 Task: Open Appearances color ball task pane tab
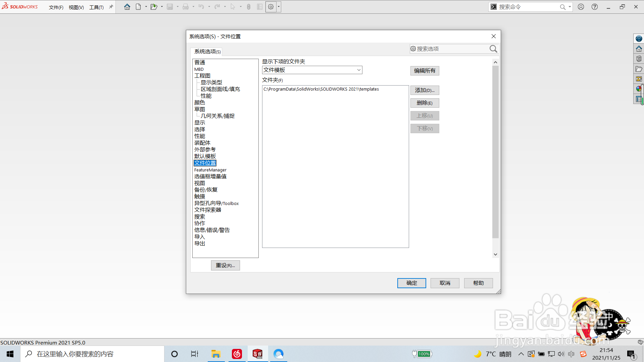coord(639,89)
